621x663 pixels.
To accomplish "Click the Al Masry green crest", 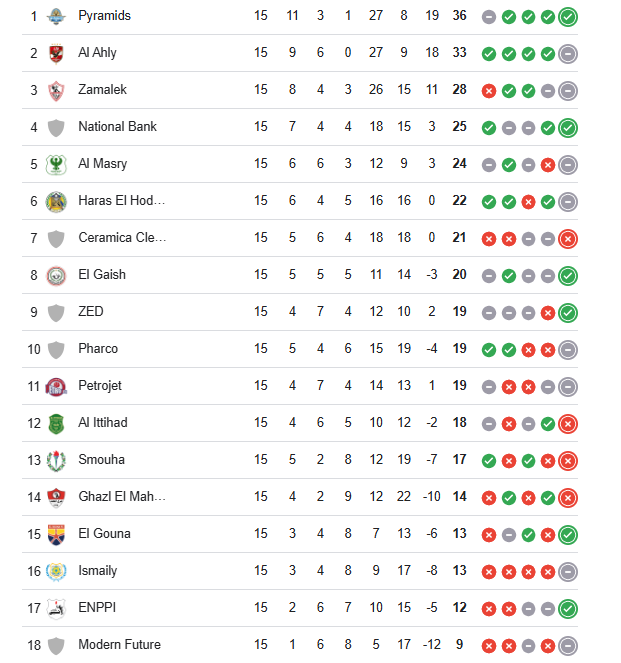I will (56, 164).
